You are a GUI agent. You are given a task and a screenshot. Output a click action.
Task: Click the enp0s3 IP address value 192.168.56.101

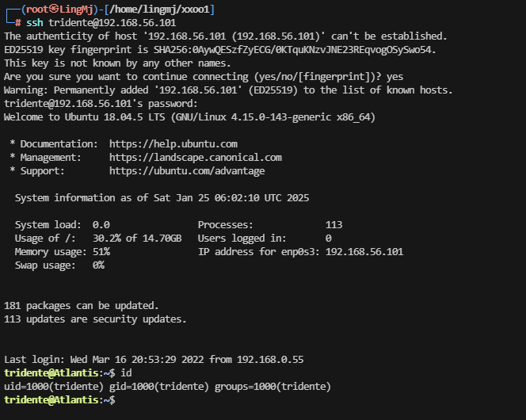364,252
